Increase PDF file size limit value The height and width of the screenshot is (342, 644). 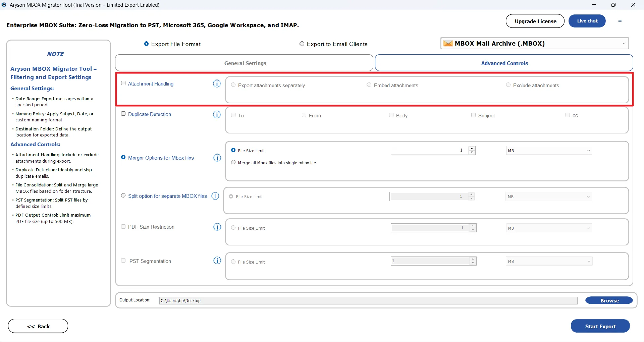click(473, 226)
